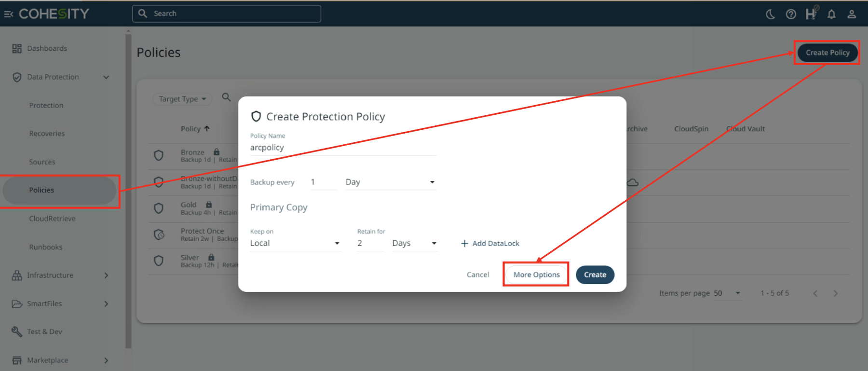Image resolution: width=868 pixels, height=371 pixels.
Task: Click the lock icon beside Gold
Action: 209,205
